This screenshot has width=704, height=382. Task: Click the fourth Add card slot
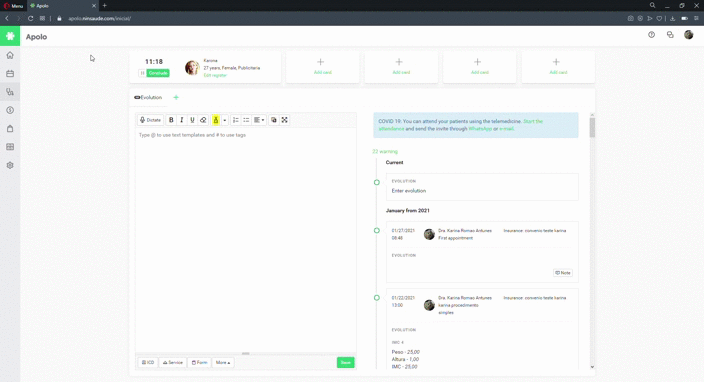tap(558, 66)
